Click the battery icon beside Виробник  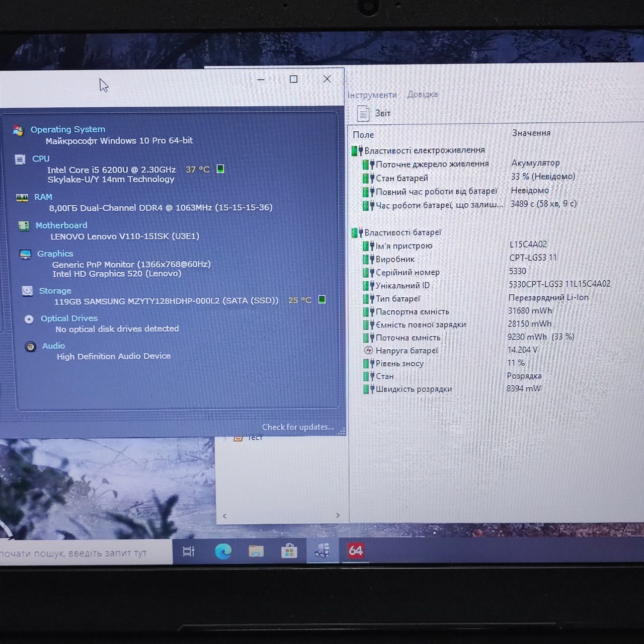pyautogui.click(x=368, y=259)
